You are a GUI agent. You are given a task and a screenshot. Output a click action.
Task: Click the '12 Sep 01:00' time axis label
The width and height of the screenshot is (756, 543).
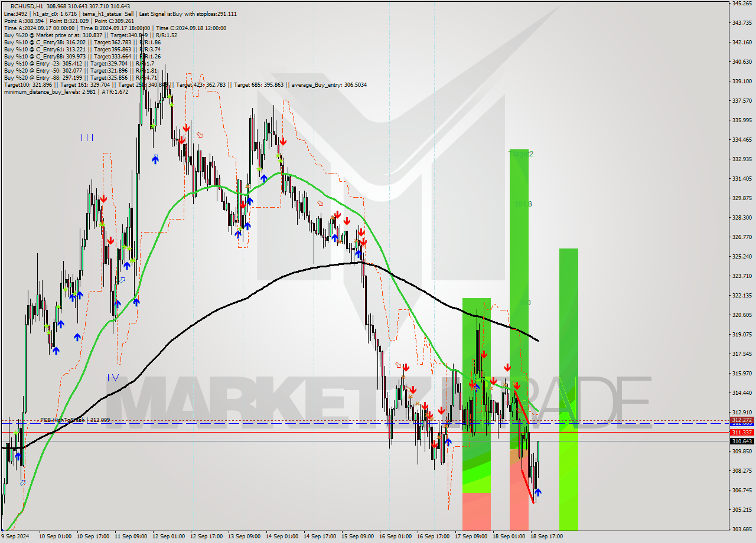170,537
